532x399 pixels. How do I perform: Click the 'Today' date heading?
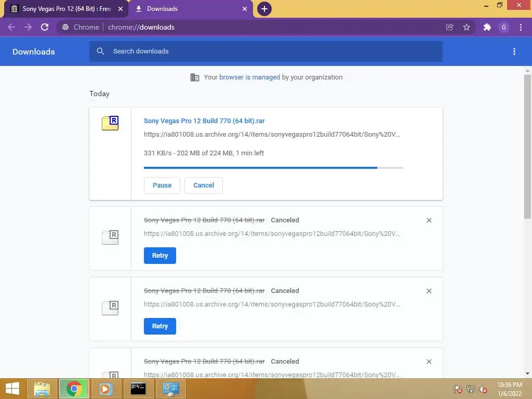point(99,94)
